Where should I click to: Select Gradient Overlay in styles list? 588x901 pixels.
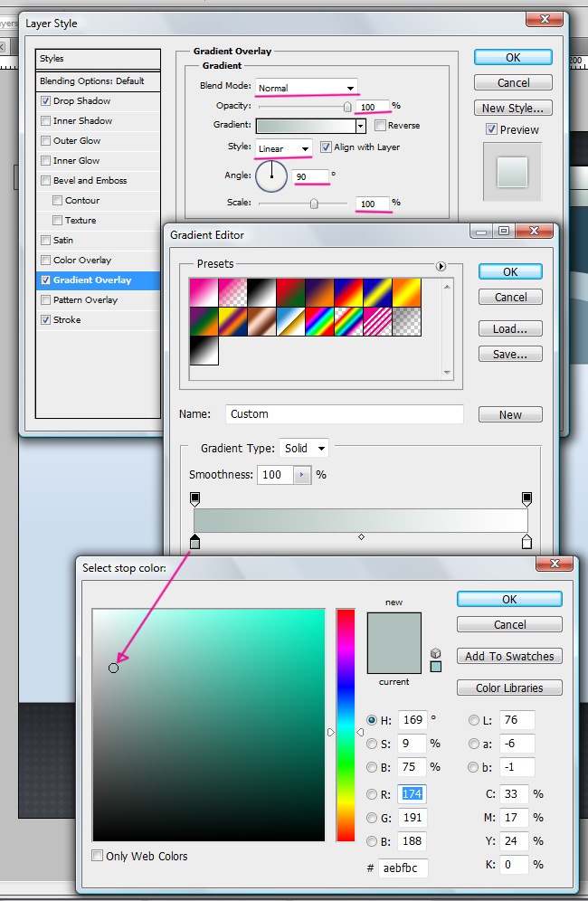(91, 280)
